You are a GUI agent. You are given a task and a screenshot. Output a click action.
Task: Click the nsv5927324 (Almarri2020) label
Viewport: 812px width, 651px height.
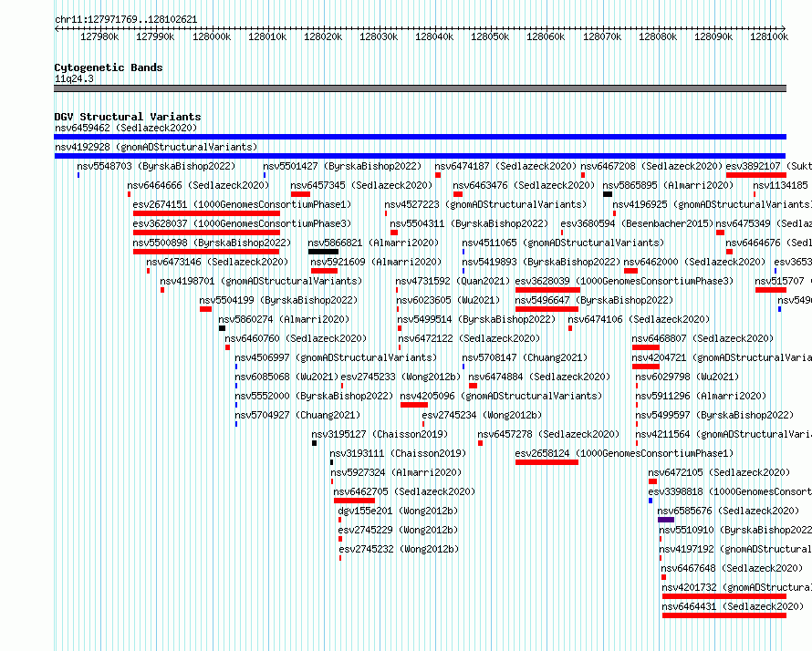coord(396,472)
